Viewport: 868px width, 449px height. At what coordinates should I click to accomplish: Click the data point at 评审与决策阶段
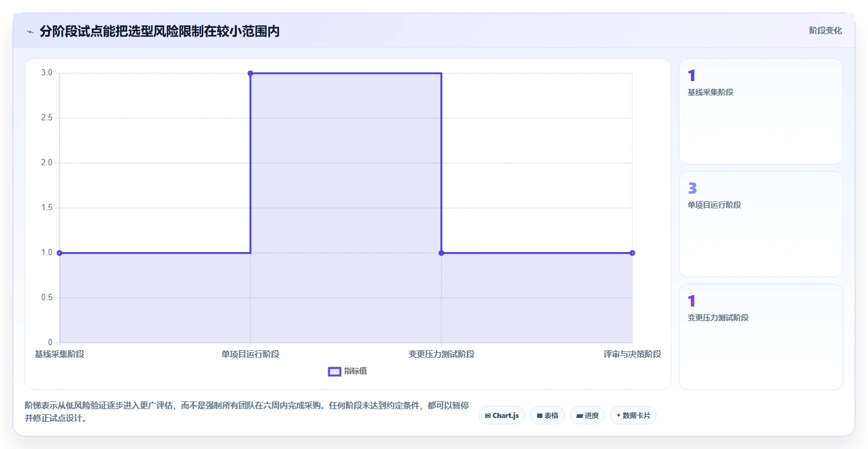[x=632, y=253]
